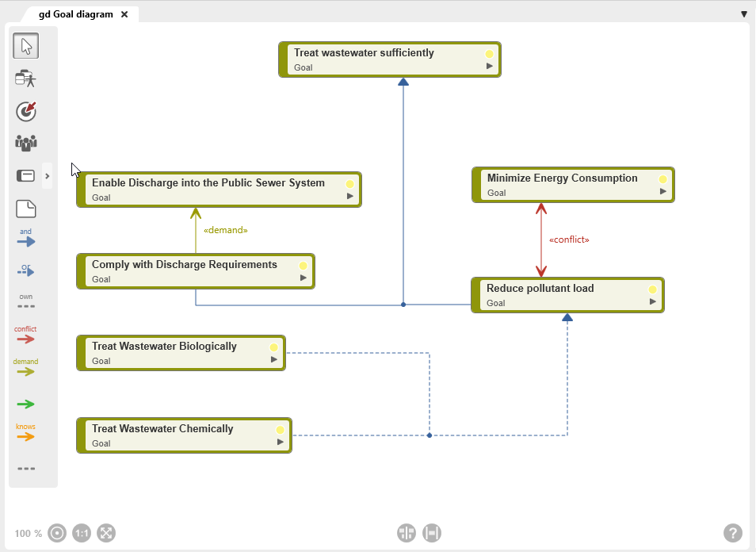Select the 'demand' olive arrow tool

click(25, 367)
